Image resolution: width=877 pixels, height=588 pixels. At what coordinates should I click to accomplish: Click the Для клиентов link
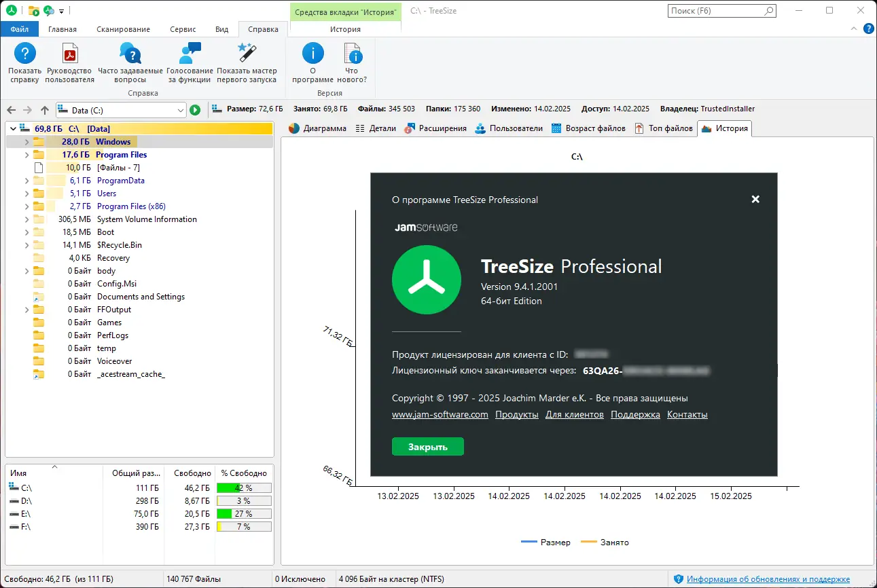point(575,415)
